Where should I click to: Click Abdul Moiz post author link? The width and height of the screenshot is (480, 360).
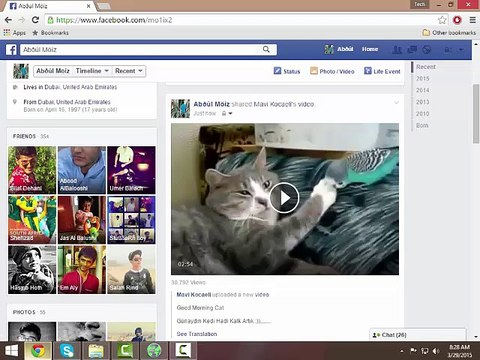pos(211,104)
